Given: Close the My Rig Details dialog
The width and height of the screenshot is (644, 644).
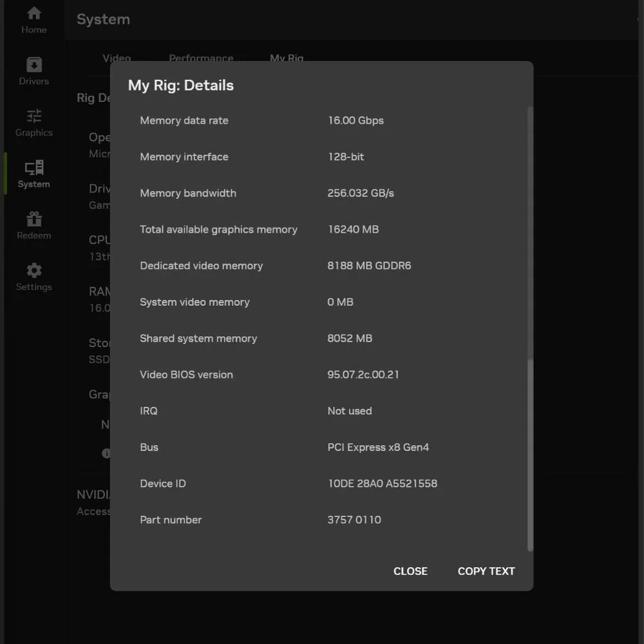Looking at the screenshot, I should [x=410, y=571].
